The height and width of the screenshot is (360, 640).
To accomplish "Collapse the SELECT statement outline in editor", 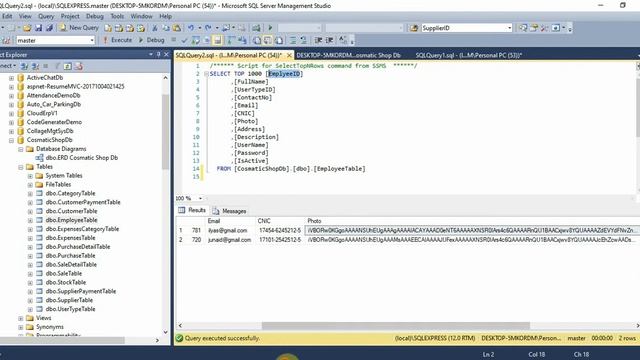I will click(206, 74).
